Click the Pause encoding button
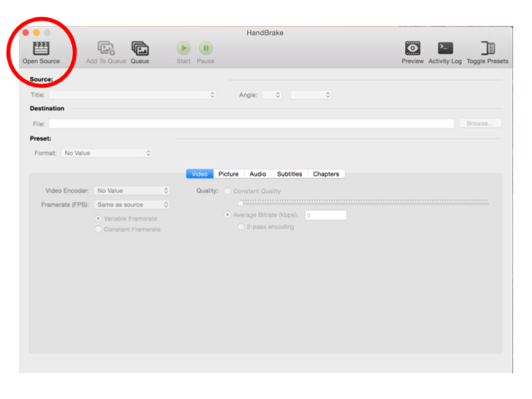 tap(206, 48)
